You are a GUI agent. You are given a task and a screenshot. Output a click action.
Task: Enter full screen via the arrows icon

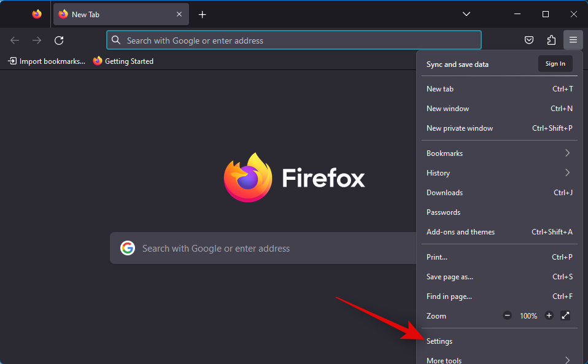pyautogui.click(x=565, y=316)
